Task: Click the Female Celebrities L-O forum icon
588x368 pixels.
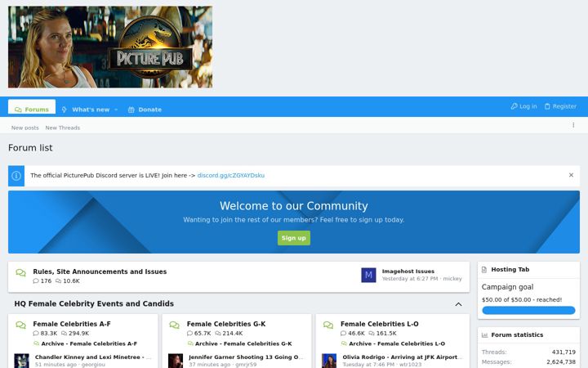Action: pos(328,325)
